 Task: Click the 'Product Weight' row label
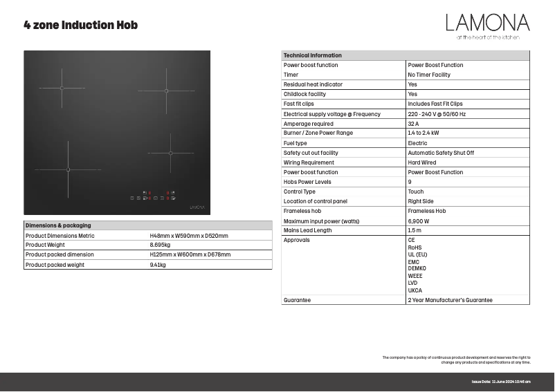pyautogui.click(x=45, y=245)
